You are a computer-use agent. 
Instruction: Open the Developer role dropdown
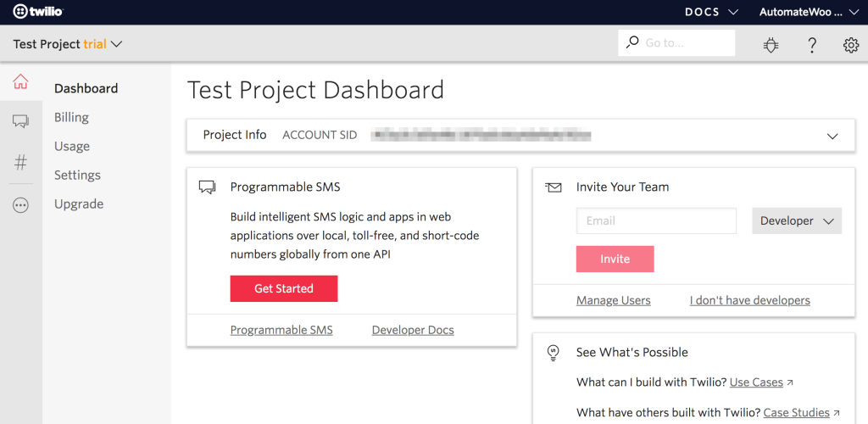click(x=796, y=220)
